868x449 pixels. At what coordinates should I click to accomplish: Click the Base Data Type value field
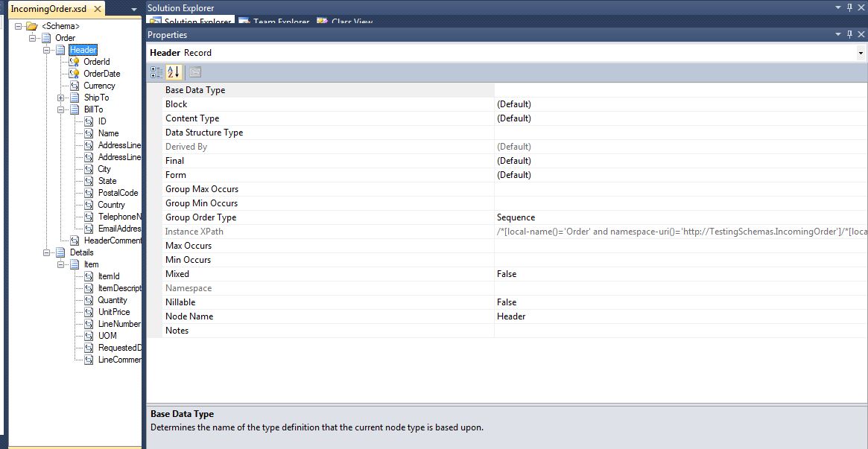pos(681,90)
